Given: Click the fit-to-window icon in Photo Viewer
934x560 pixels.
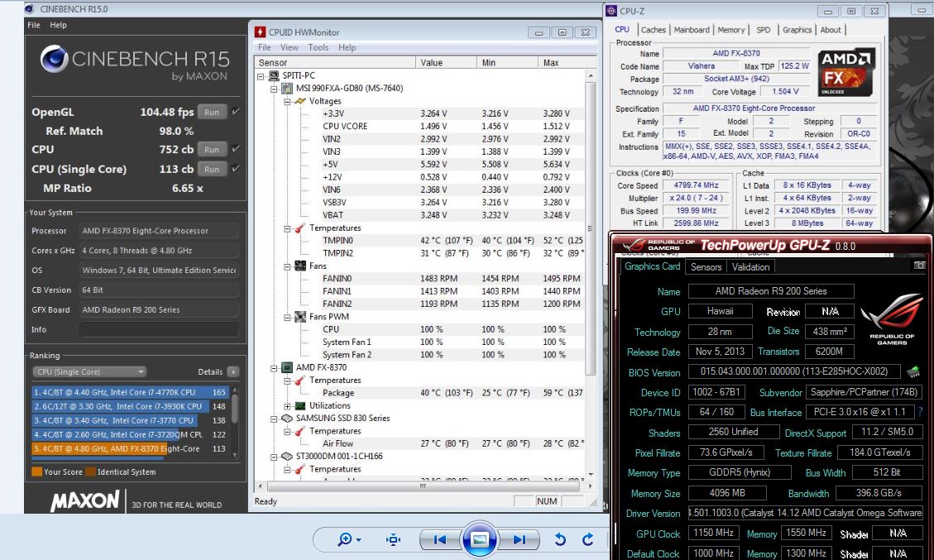Looking at the screenshot, I should pos(393,540).
